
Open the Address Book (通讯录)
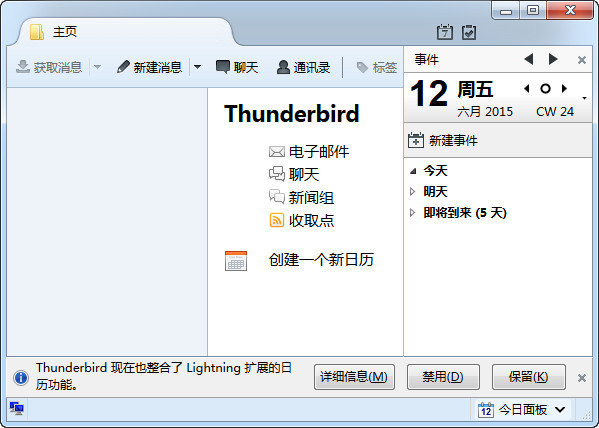(303, 67)
